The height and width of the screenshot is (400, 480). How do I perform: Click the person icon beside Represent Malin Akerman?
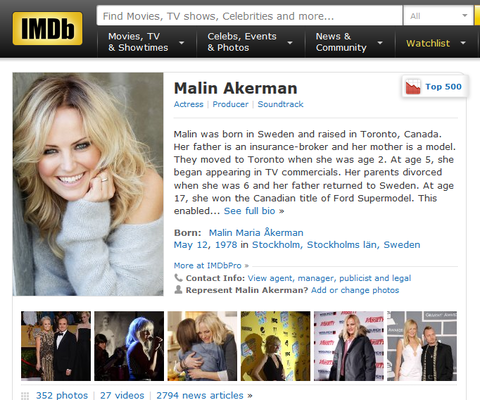(178, 290)
